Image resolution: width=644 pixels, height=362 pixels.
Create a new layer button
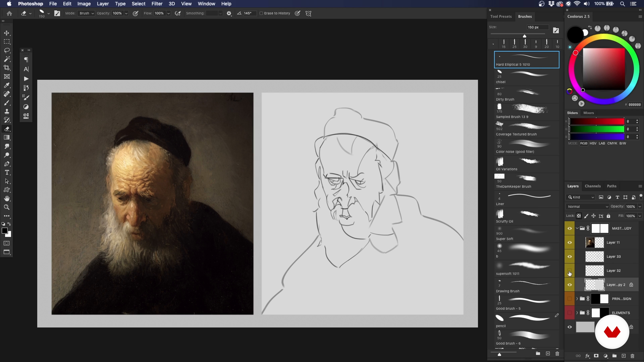(624, 356)
